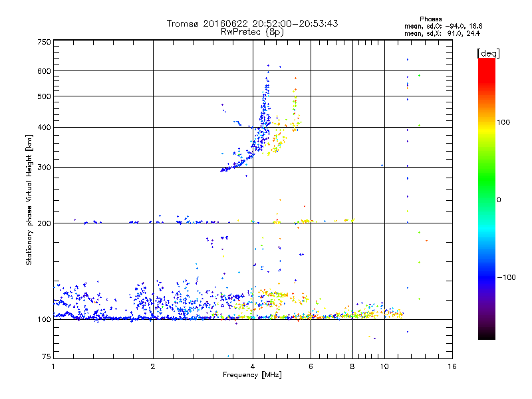Select the 'RwPretec (8p)' subtitle text
Viewport: 532px width, 399px height.
click(252, 32)
